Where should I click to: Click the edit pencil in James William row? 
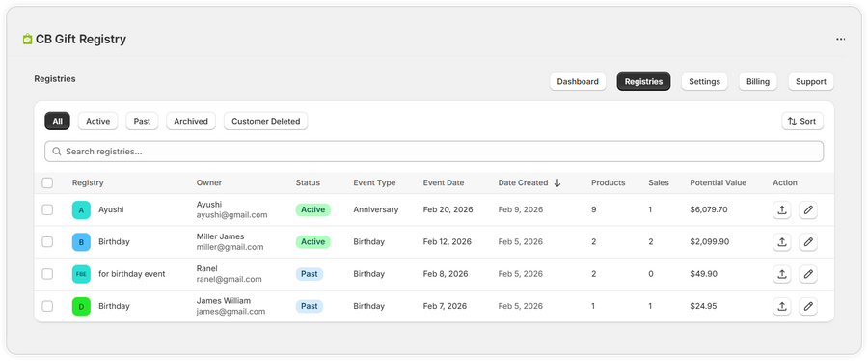(x=808, y=306)
